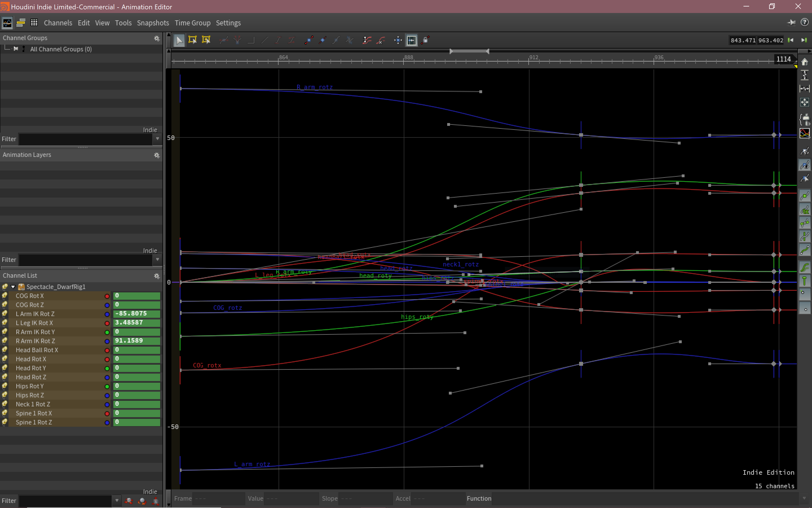Click the Animation Layers filter text field
This screenshot has width=812, height=508.
coord(86,259)
